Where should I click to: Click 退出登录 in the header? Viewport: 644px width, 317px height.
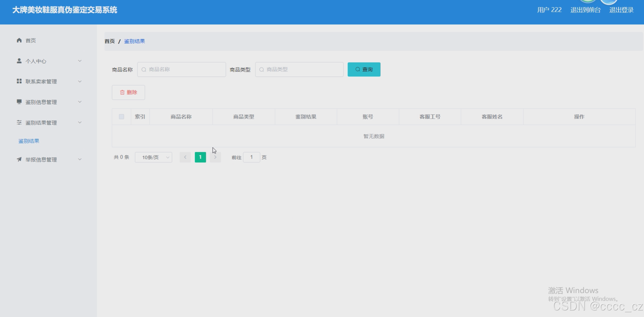(621, 10)
